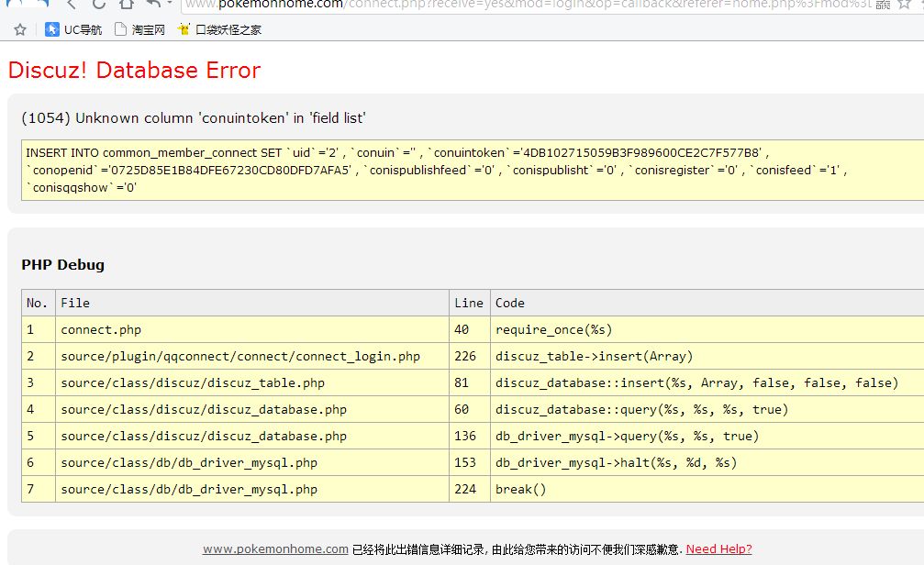This screenshot has width=924, height=565.
Task: Follow the www.pokemonhome.com footer link
Action: click(275, 549)
